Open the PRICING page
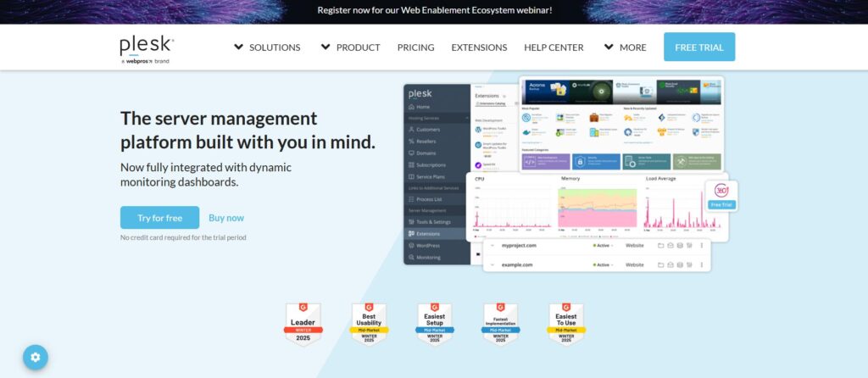 click(415, 47)
